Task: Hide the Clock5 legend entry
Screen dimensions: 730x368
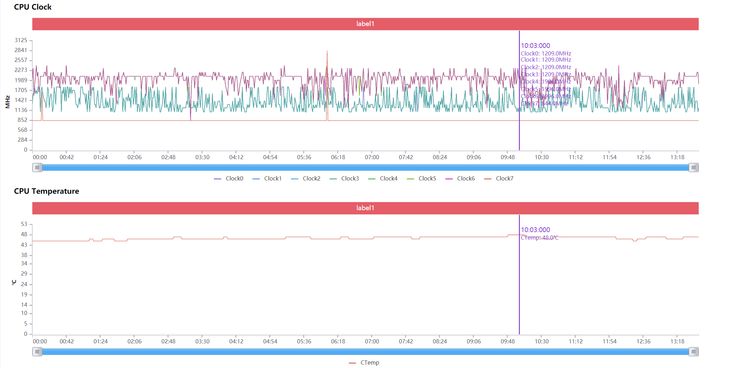Action: (421, 178)
